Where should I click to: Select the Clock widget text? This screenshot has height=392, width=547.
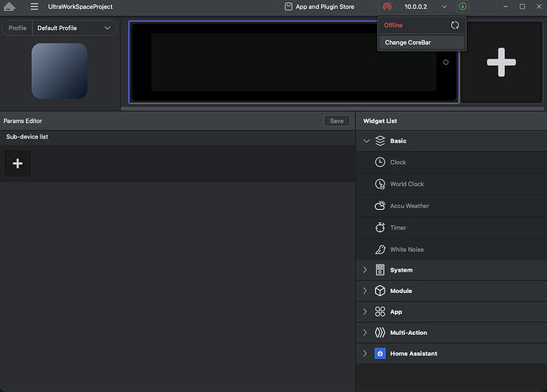click(x=398, y=162)
